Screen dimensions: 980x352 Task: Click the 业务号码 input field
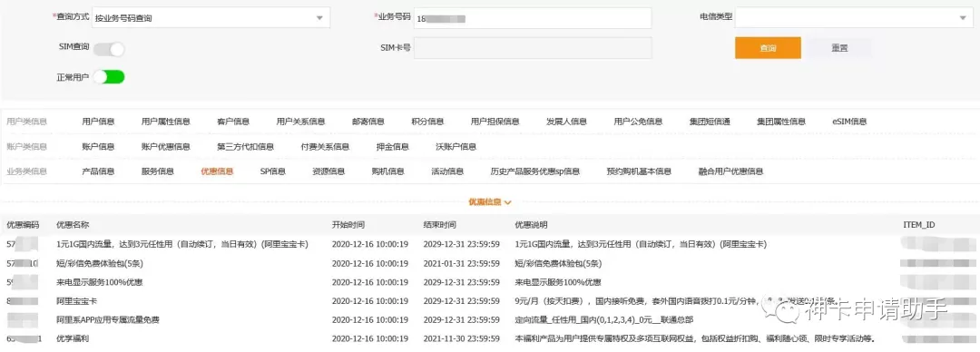click(533, 18)
